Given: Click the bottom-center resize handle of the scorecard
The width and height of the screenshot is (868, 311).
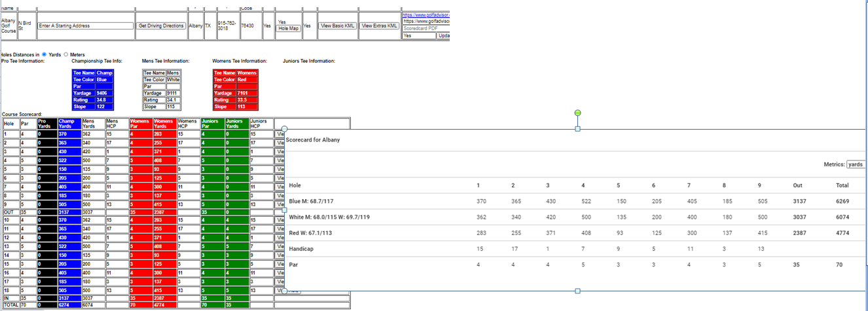Looking at the screenshot, I should coord(577,290).
